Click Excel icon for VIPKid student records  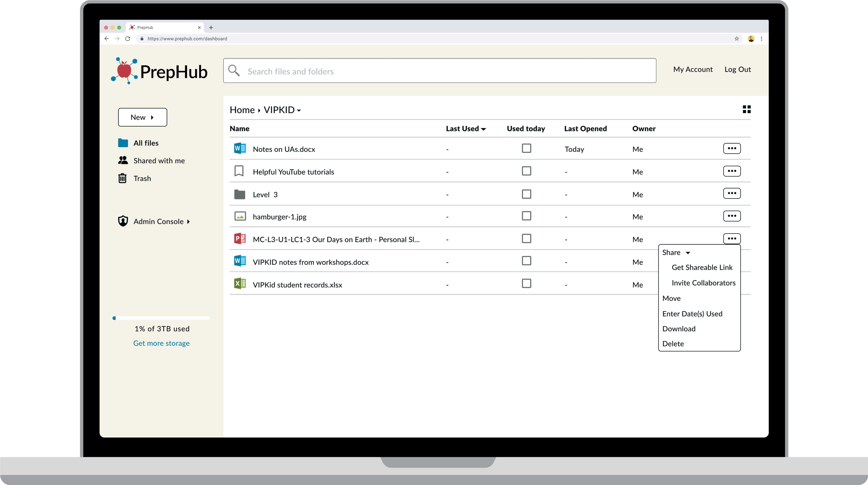pos(240,284)
